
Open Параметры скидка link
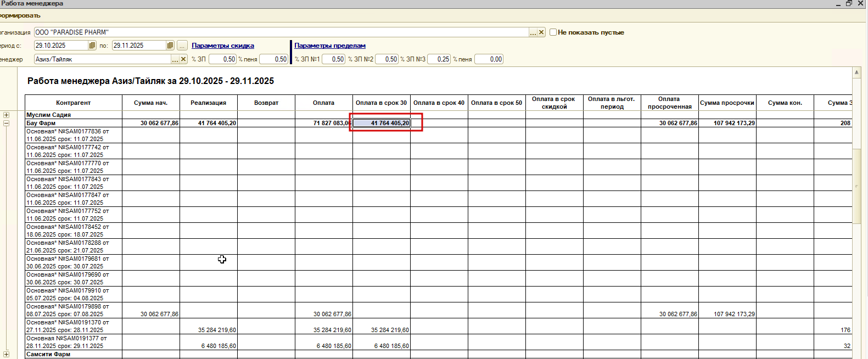click(223, 46)
